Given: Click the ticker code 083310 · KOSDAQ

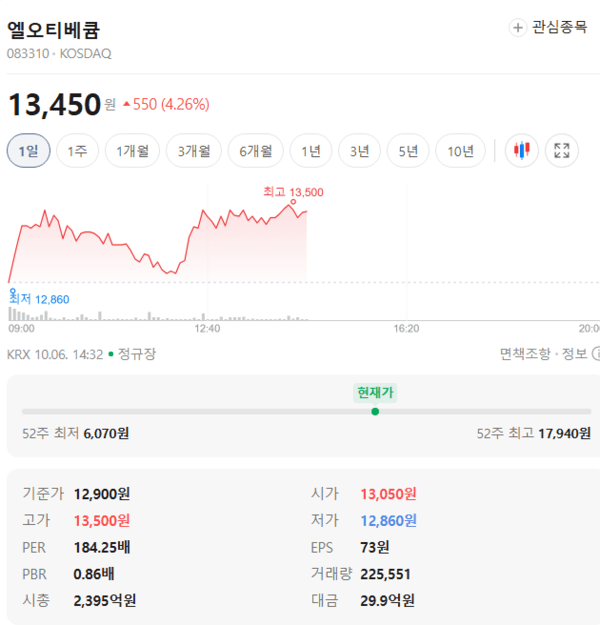Looking at the screenshot, I should (x=59, y=53).
